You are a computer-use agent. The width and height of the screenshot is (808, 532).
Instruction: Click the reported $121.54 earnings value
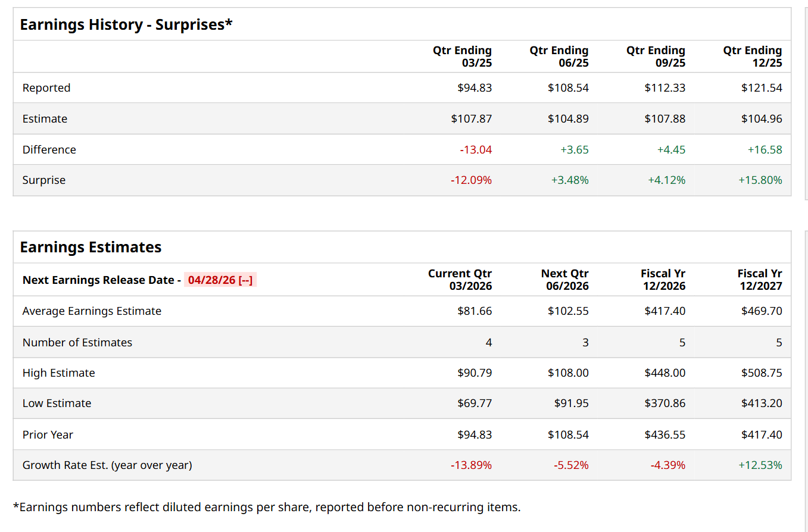coord(762,88)
